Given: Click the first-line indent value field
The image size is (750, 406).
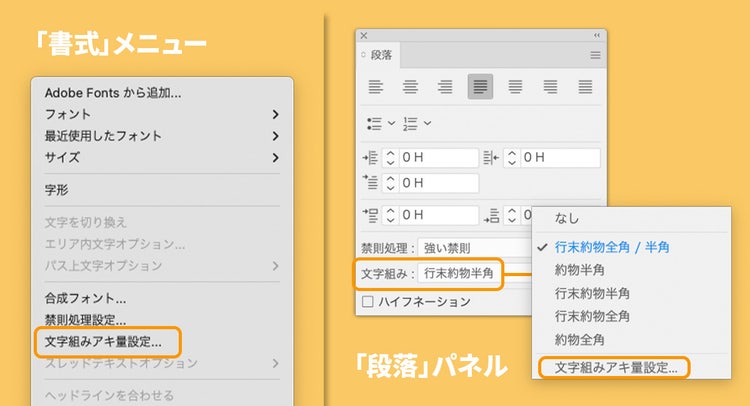Looking at the screenshot, I should coord(438,183).
